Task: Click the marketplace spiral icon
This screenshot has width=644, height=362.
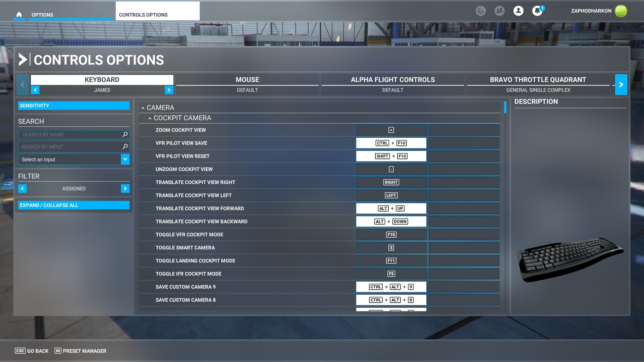Action: coord(481,11)
